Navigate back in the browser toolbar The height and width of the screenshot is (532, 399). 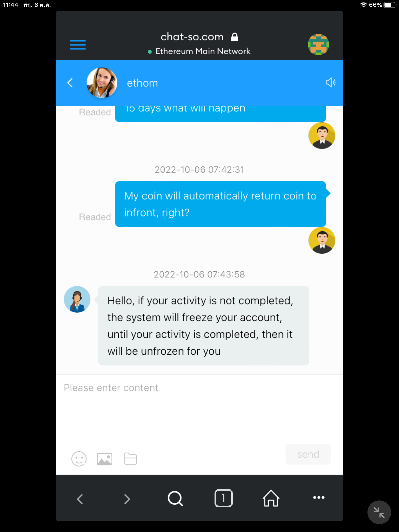click(x=80, y=499)
